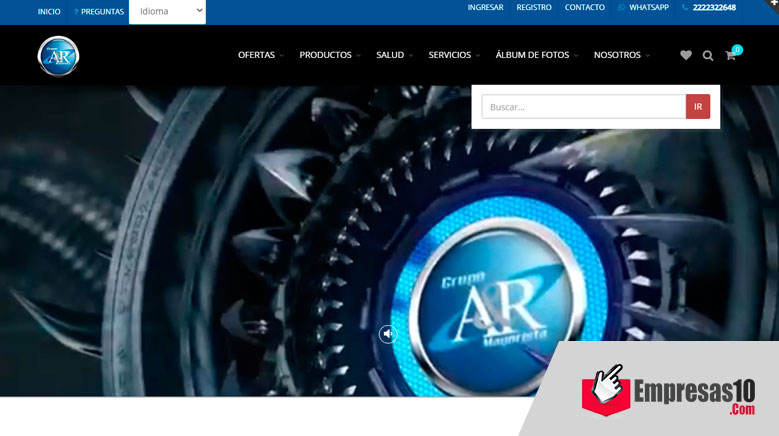Open the REGISTRO link

coord(534,7)
